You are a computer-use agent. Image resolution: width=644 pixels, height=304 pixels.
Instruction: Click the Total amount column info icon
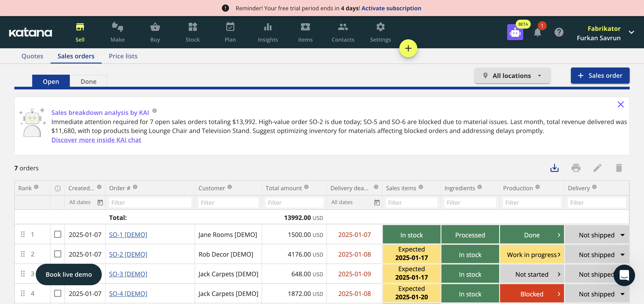[306, 187]
